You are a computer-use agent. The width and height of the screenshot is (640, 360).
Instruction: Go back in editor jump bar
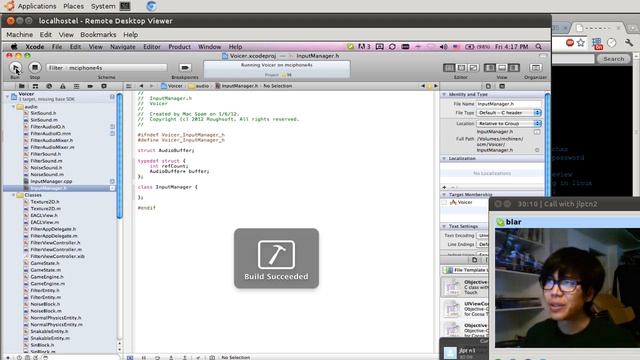[x=141, y=86]
